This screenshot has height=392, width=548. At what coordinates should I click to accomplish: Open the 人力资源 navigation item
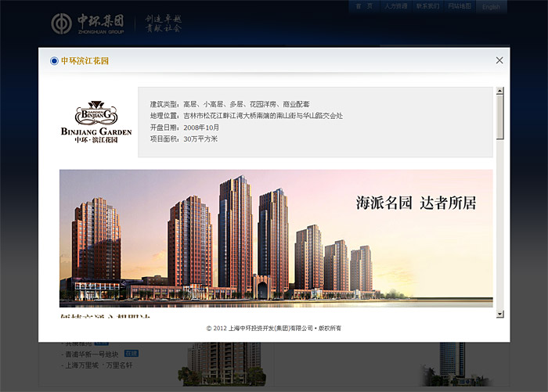coord(395,6)
